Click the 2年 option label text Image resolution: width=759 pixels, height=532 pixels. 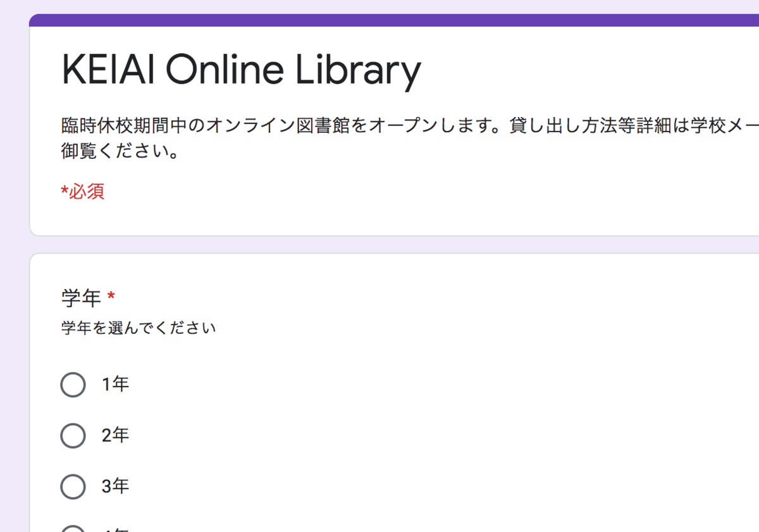pos(116,435)
